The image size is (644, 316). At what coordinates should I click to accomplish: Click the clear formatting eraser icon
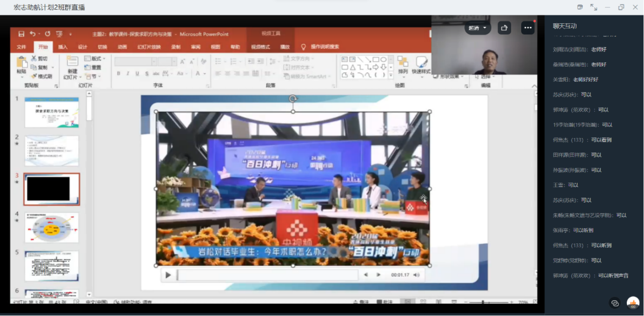(x=203, y=61)
